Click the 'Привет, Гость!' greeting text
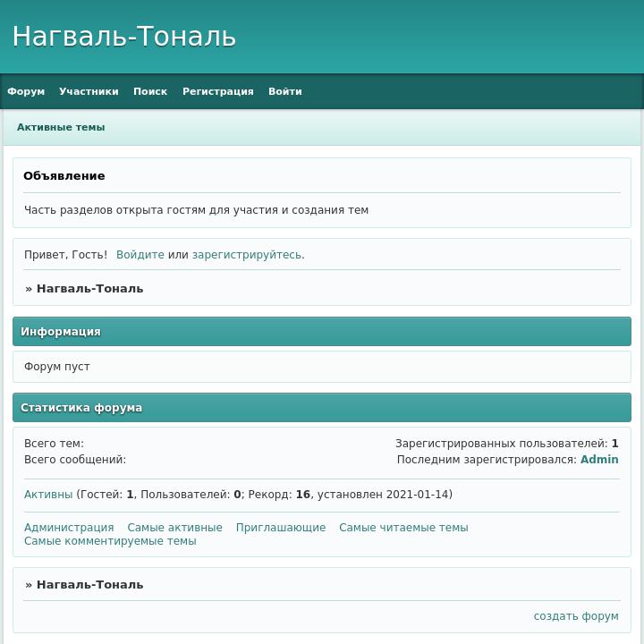Screen dimensions: 644x644 click(x=65, y=255)
